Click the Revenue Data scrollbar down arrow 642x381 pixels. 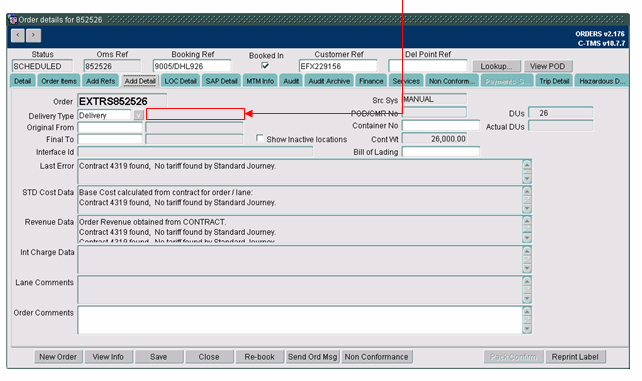click(x=527, y=238)
